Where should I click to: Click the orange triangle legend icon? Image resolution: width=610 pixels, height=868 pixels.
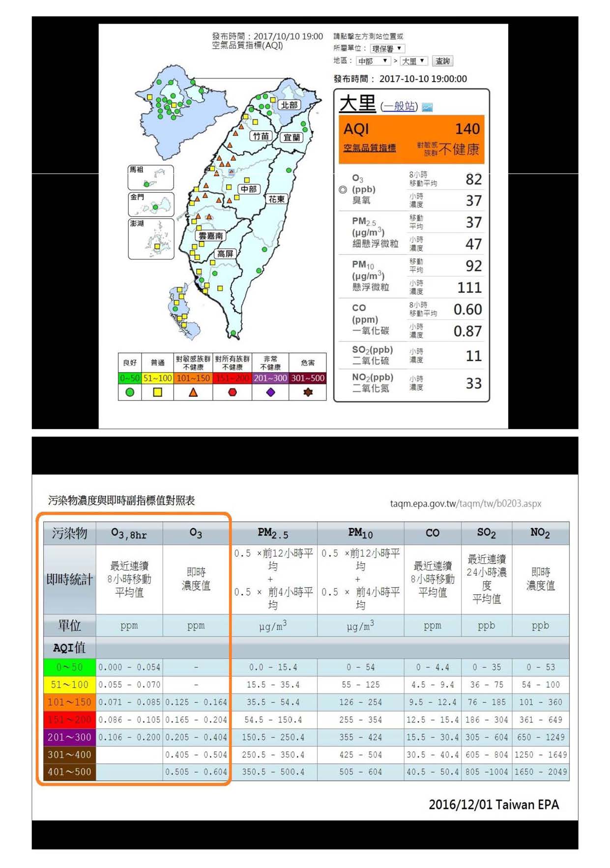click(x=193, y=392)
